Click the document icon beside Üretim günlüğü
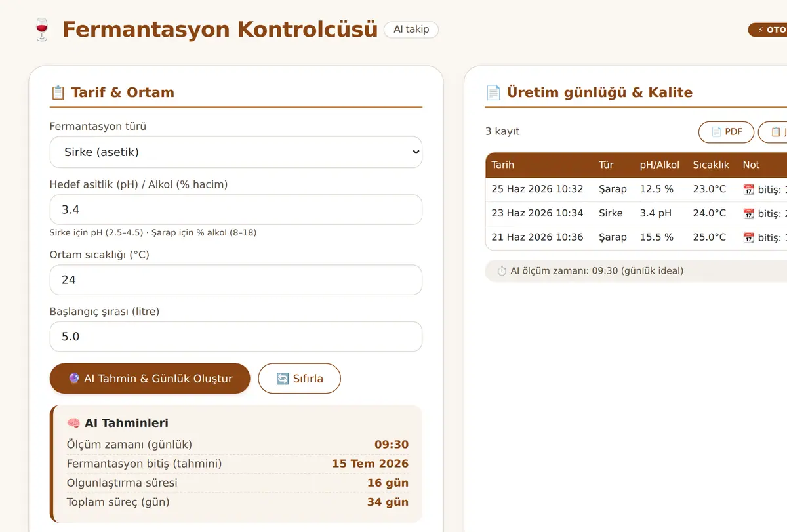Viewport: 787px width, 532px height. [x=493, y=92]
